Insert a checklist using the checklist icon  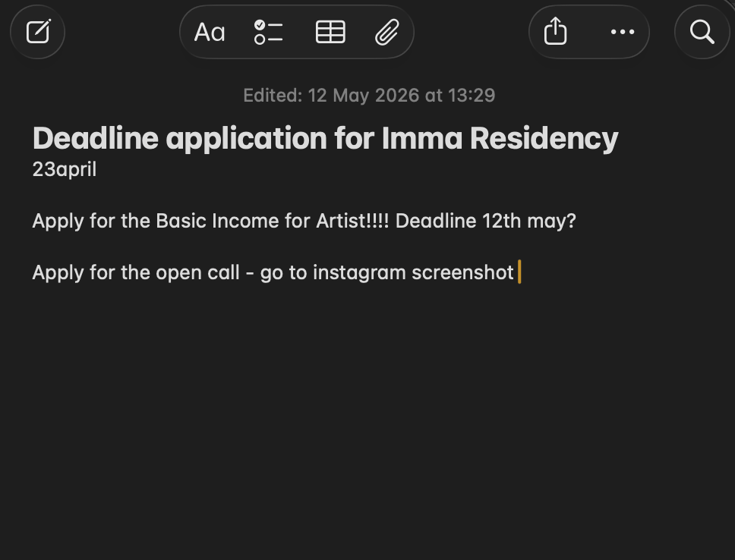(x=268, y=33)
